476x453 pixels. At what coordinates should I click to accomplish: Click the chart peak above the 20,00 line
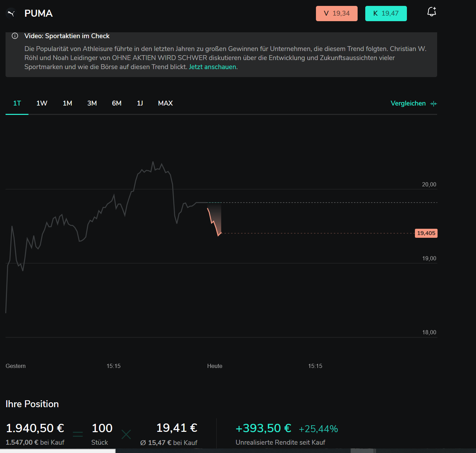tap(153, 162)
